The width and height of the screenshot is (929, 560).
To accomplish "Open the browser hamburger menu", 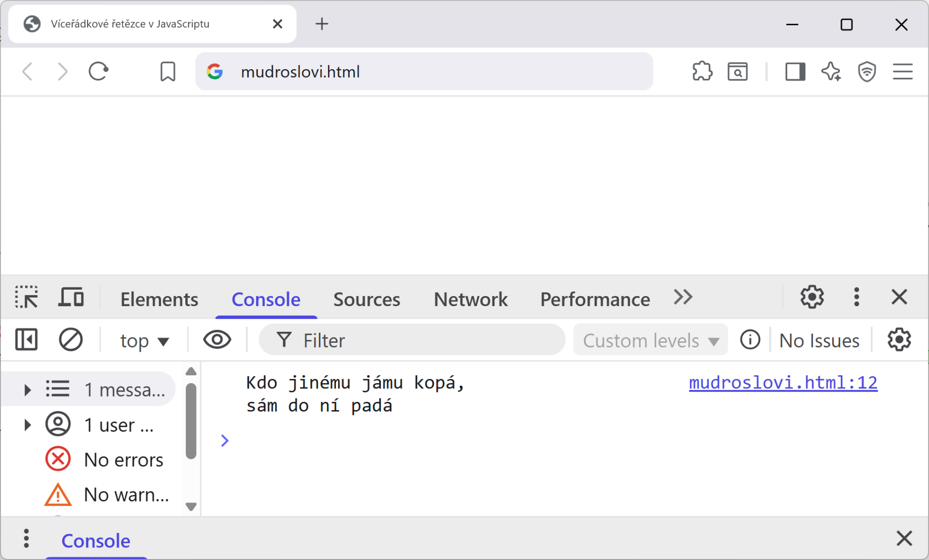I will click(902, 72).
